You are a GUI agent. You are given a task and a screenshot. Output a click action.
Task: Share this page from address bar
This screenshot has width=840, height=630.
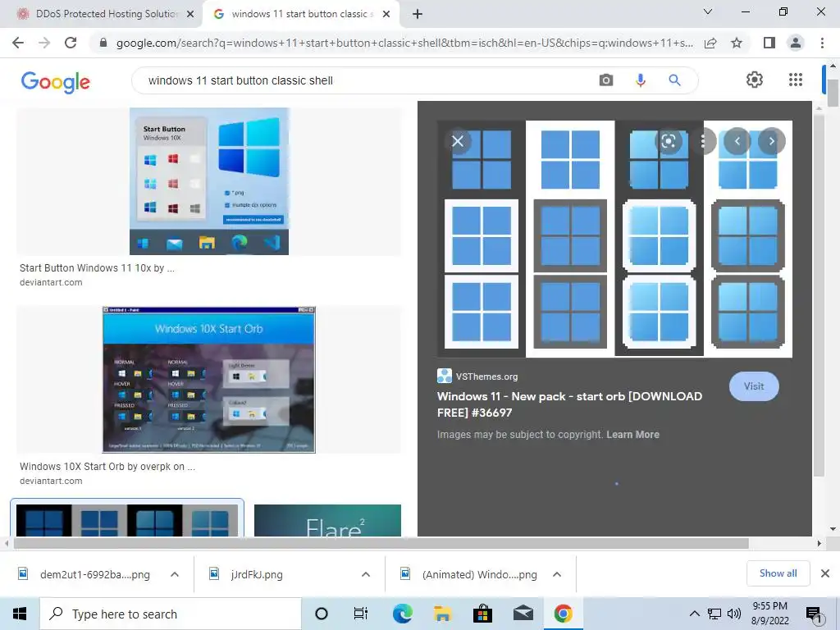point(710,43)
